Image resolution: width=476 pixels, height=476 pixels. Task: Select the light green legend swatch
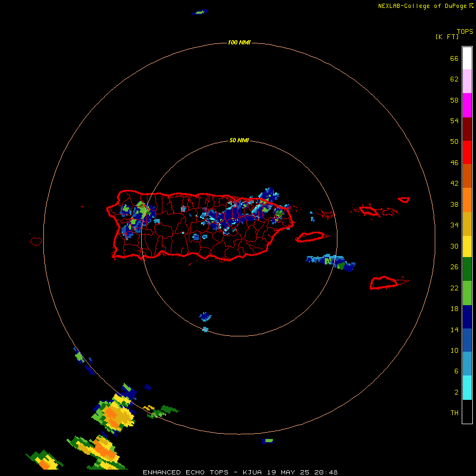pos(467,293)
